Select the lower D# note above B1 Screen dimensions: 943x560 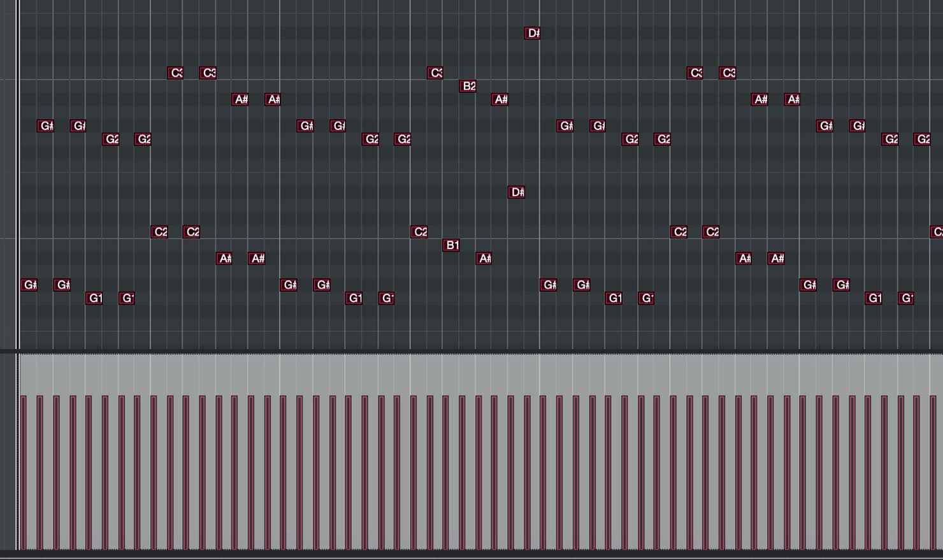[x=516, y=192]
